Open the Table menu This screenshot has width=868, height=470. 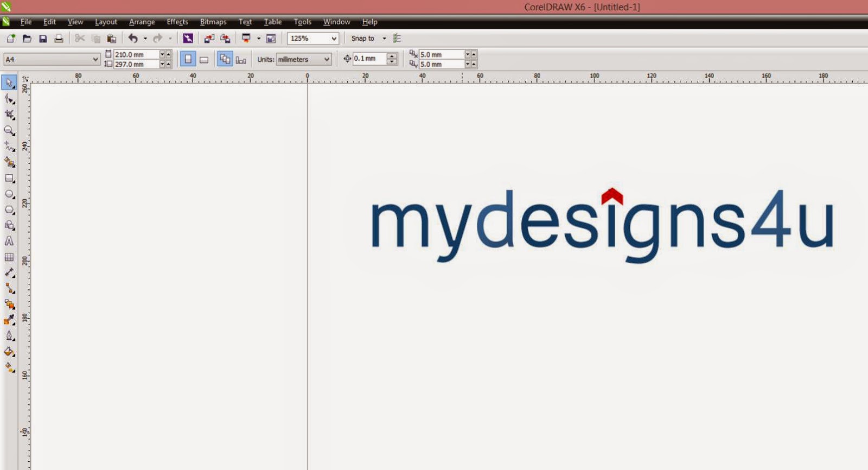273,22
